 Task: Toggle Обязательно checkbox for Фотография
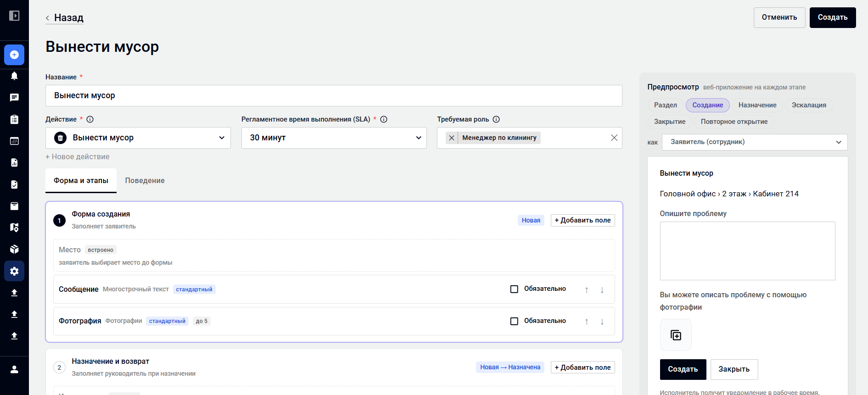point(514,321)
